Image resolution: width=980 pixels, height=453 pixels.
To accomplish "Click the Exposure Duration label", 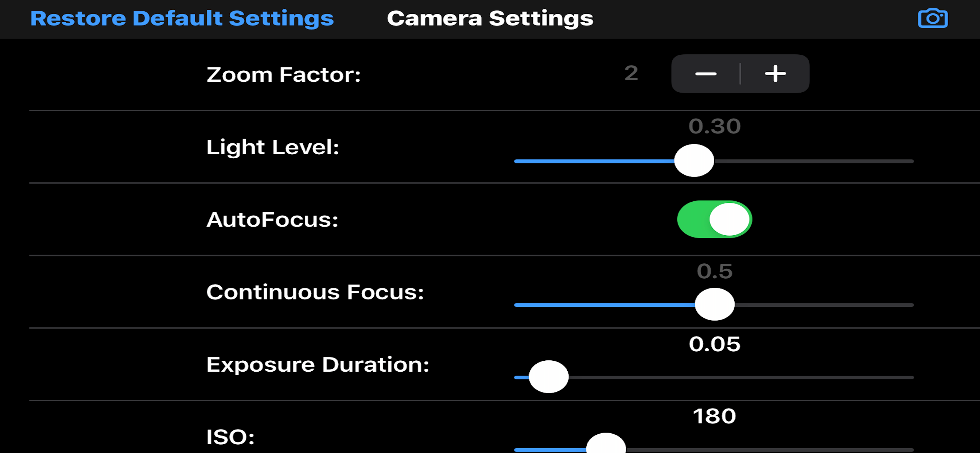I will pos(318,365).
